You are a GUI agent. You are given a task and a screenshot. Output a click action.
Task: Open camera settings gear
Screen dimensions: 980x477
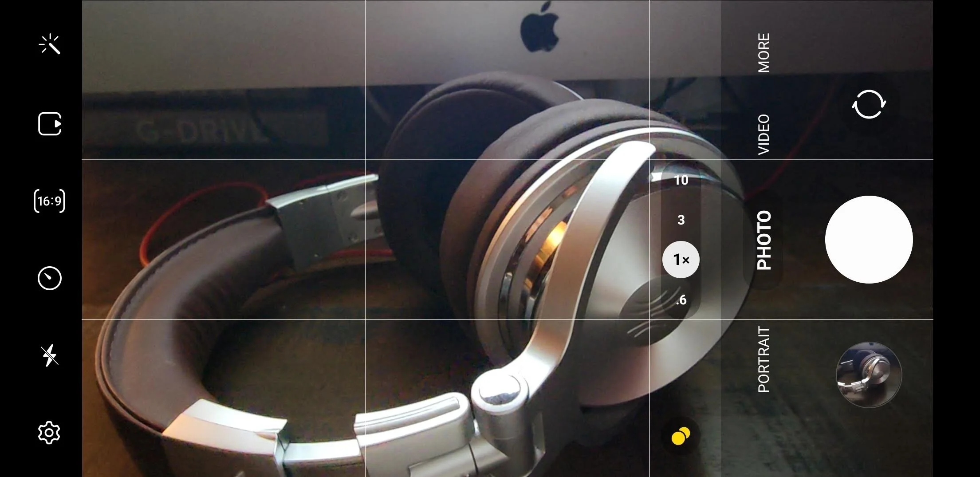[49, 433]
